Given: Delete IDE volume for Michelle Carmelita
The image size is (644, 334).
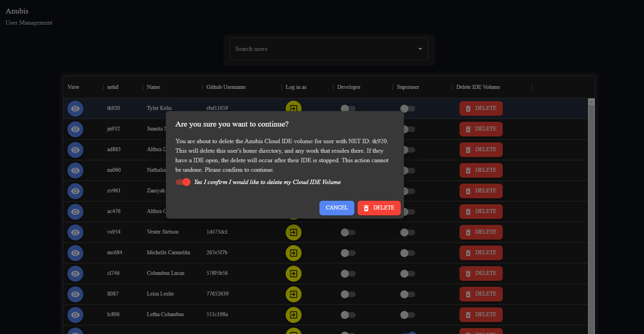Looking at the screenshot, I should click(481, 253).
